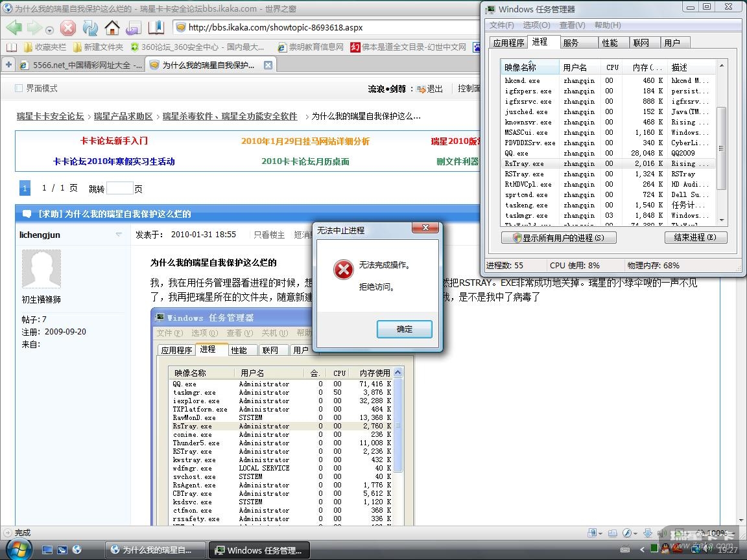Open the 佛本是道全文目录 bookmark
The width and height of the screenshot is (747, 560).
pyautogui.click(x=409, y=47)
